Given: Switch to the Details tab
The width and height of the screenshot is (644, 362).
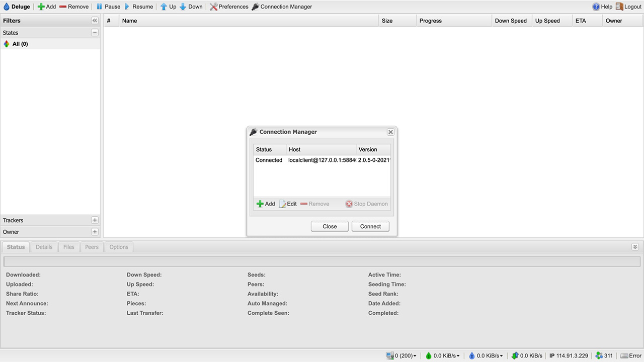Looking at the screenshot, I should 44,247.
